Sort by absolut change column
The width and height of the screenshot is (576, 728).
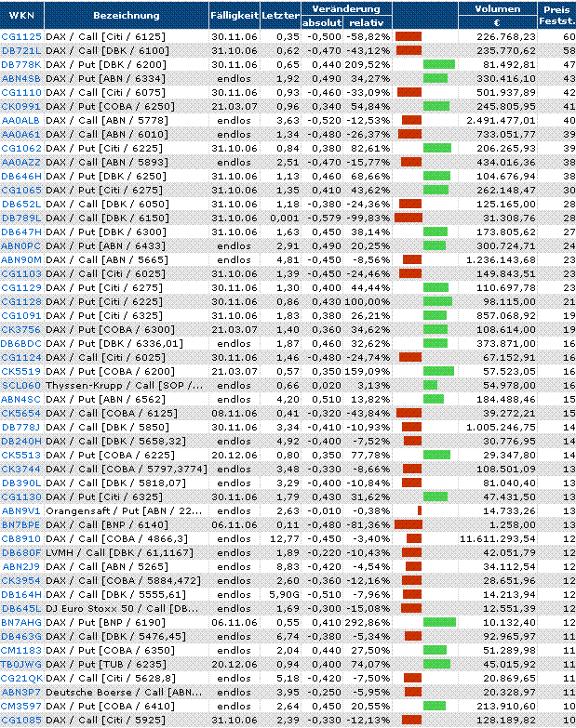(x=322, y=22)
